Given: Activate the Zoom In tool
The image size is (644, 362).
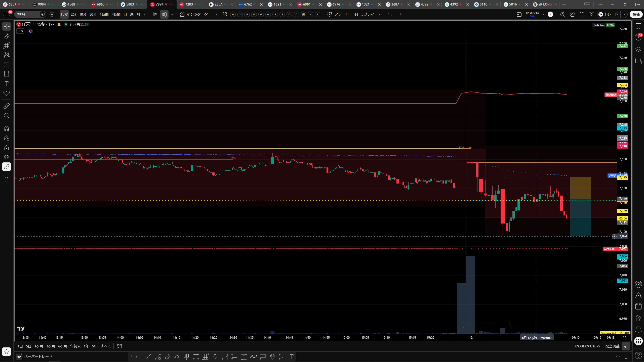Looking at the screenshot, I should (x=7, y=116).
